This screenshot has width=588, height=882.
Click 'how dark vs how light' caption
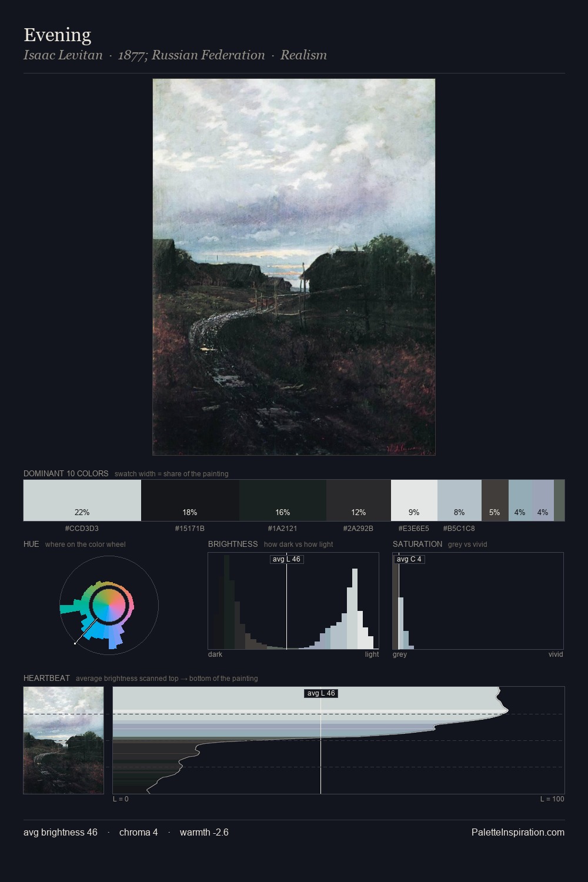pyautogui.click(x=299, y=544)
